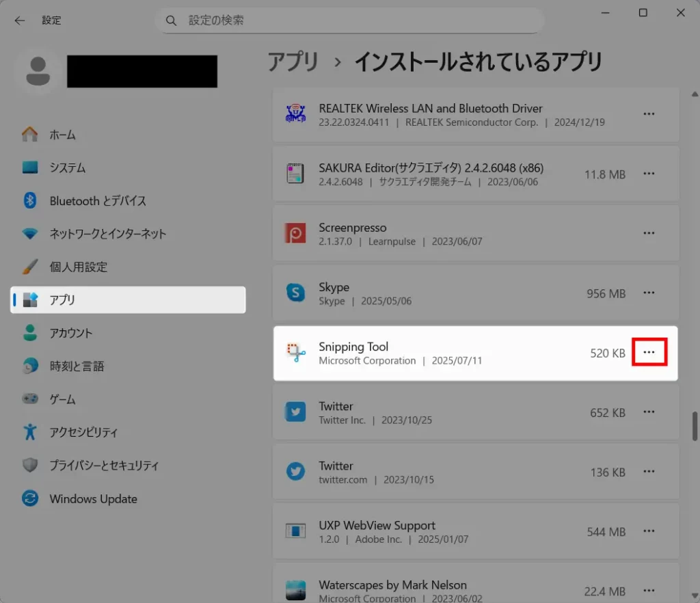Click the SAKURA Editor app icon
This screenshot has height=603, width=700.
[295, 174]
